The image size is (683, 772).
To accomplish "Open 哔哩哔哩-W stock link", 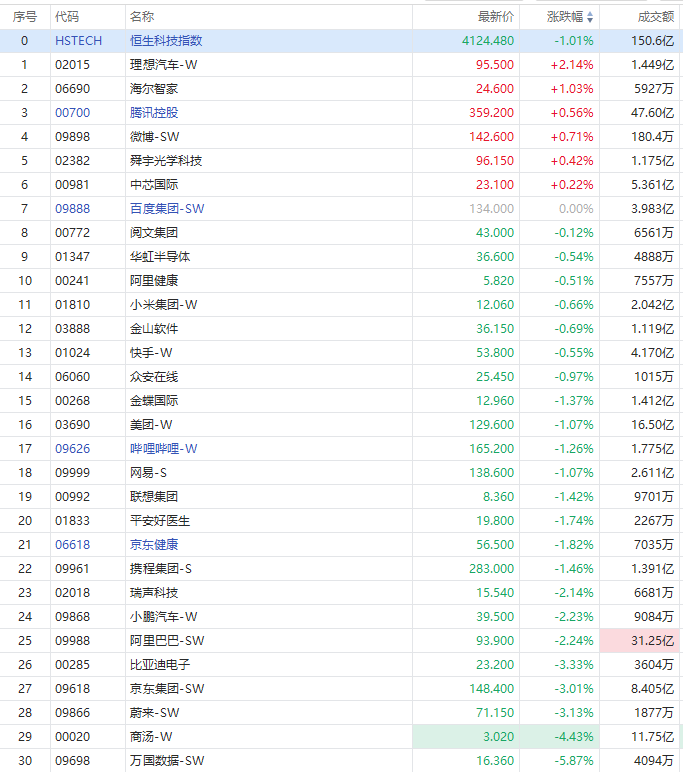I will point(163,449).
